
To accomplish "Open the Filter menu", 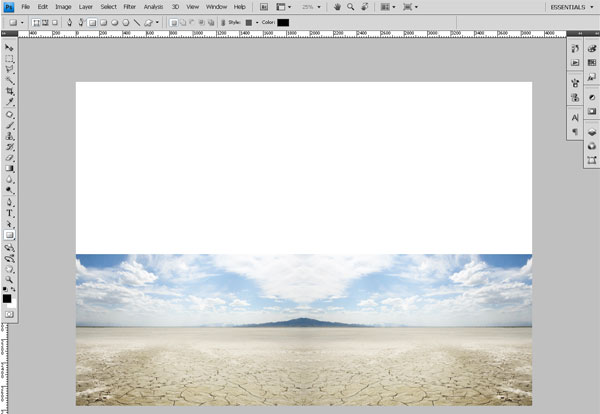I will pos(130,7).
